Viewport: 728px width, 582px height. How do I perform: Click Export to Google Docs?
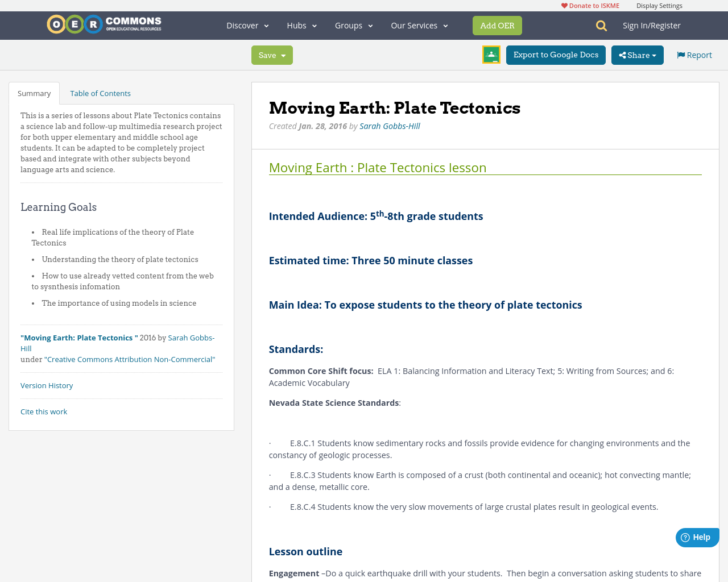(556, 55)
